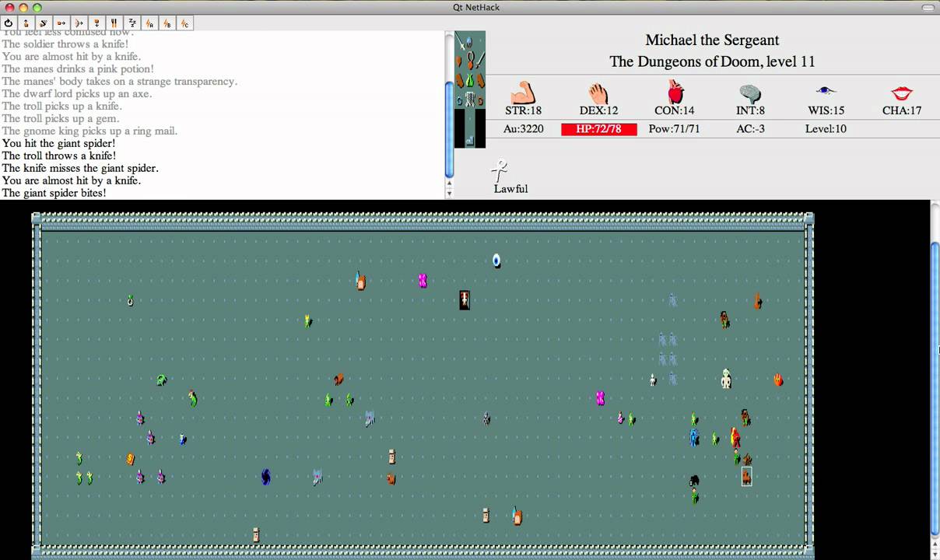
Task: Click the Pow:71/71 power value
Action: [x=675, y=129]
